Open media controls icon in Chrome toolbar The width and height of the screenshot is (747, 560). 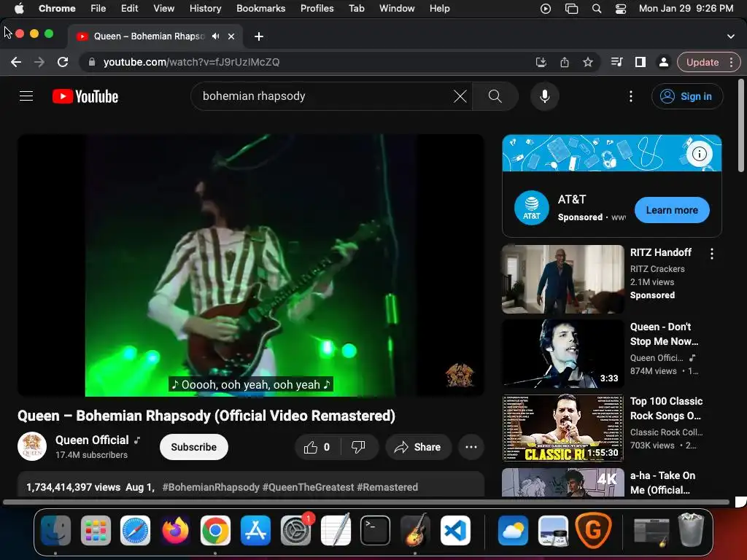point(617,62)
